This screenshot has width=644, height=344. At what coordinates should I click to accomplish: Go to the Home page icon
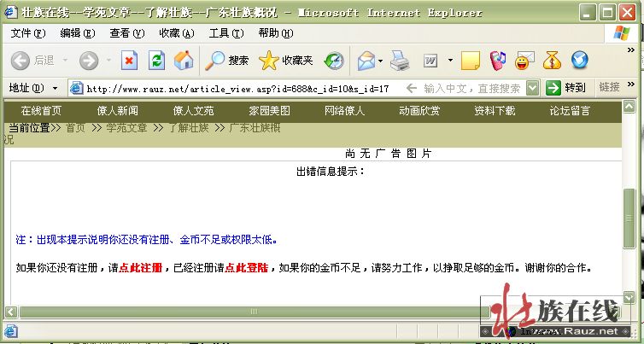pos(184,61)
